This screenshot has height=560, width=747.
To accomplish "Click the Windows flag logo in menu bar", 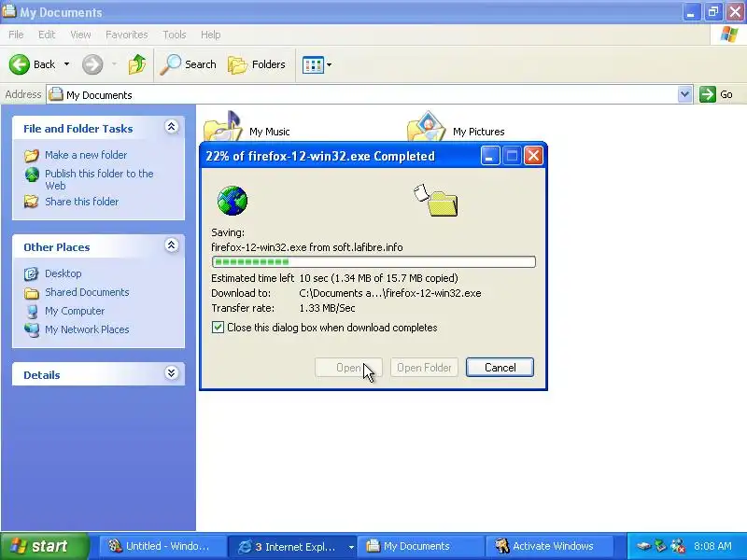I will point(729,35).
